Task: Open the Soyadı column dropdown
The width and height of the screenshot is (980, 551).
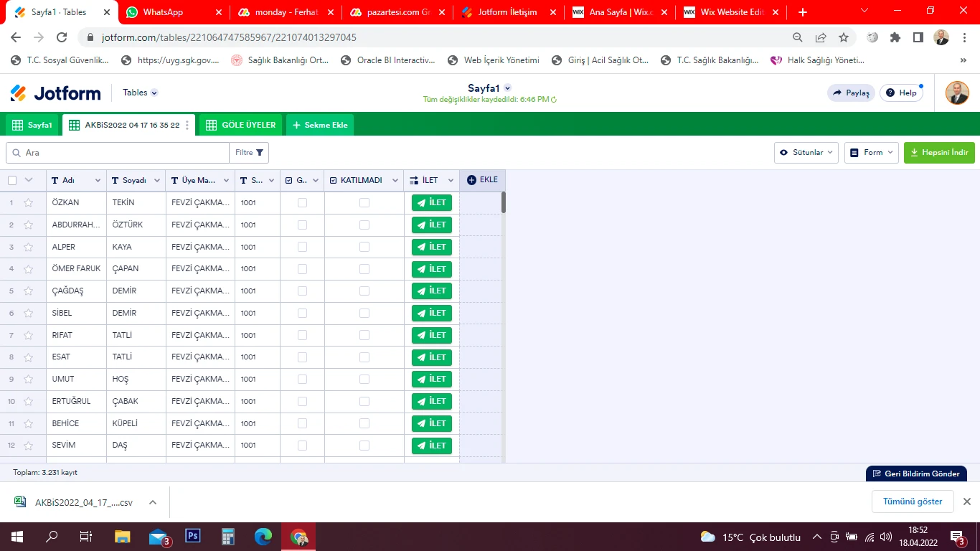Action: [155, 180]
